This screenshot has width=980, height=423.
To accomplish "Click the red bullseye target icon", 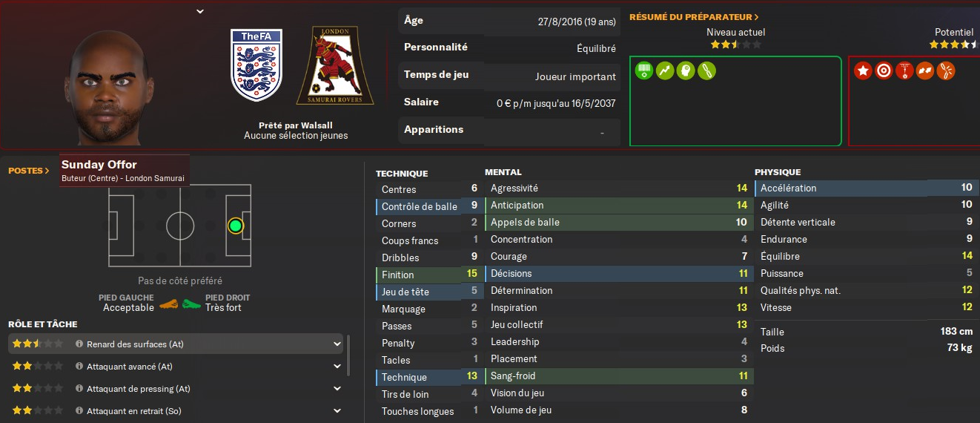I will pos(884,70).
